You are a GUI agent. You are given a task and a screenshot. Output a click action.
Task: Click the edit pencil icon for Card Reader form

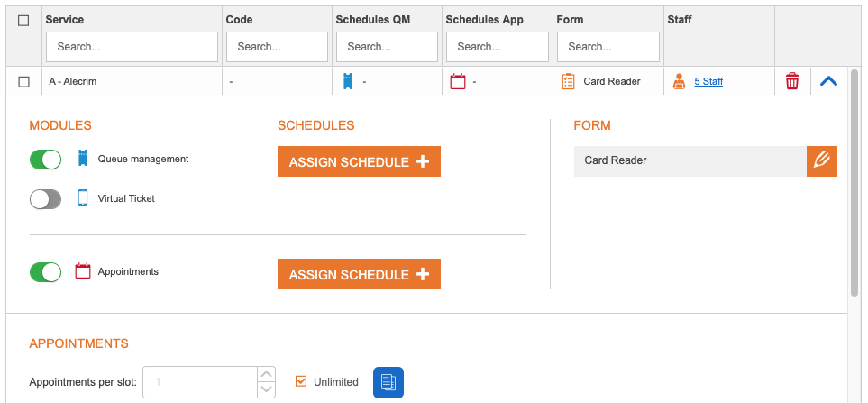[x=821, y=161]
